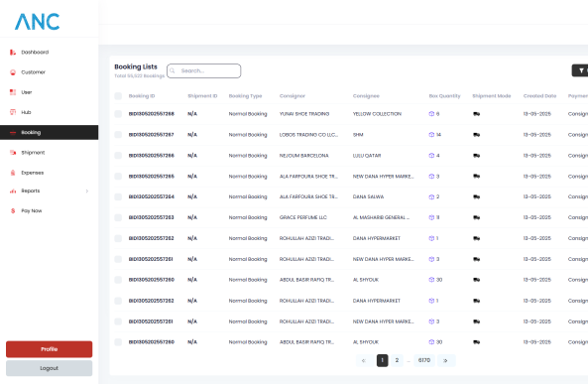
Task: Click consignor GRACE PERFUME LLC
Action: click(x=303, y=217)
